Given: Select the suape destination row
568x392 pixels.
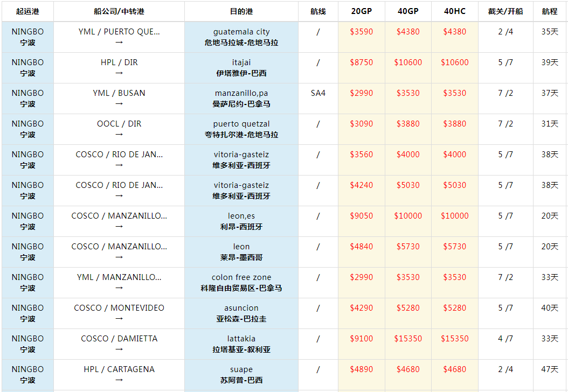Looking at the screenshot, I should (x=241, y=370).
